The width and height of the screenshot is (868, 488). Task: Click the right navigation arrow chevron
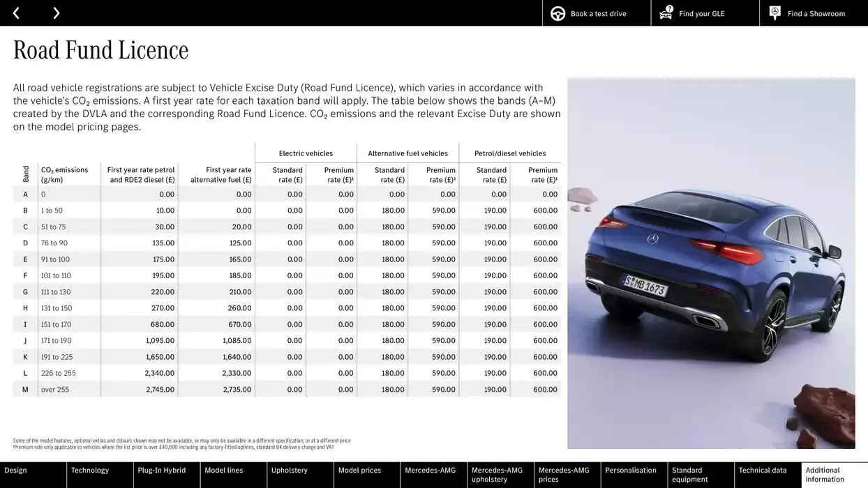pos(56,12)
